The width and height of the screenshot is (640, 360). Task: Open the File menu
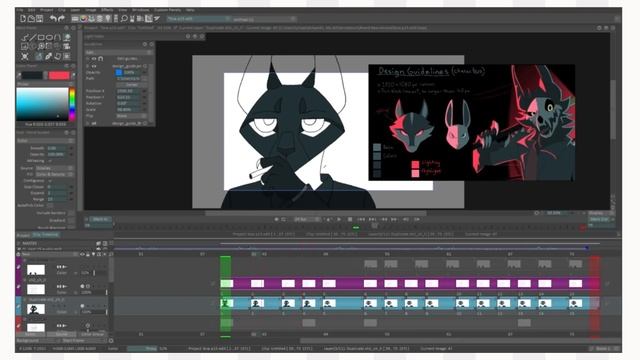click(x=20, y=10)
